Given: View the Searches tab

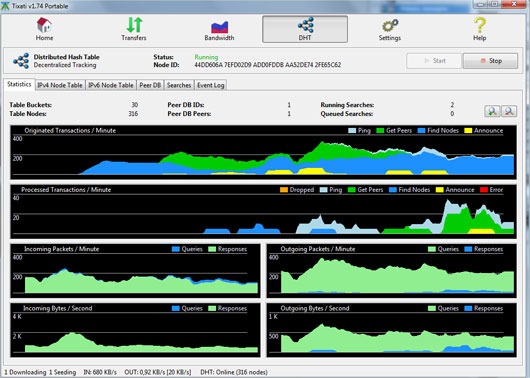Looking at the screenshot, I should 179,85.
